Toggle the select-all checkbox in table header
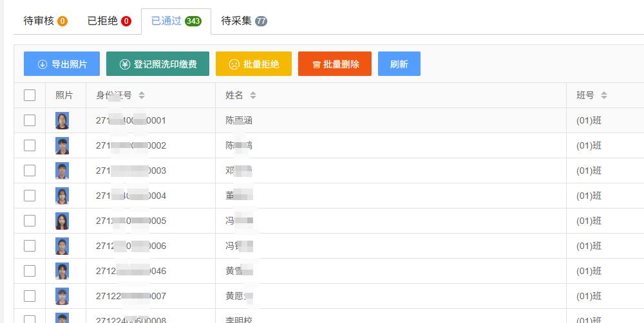The image size is (644, 323). 30,95
